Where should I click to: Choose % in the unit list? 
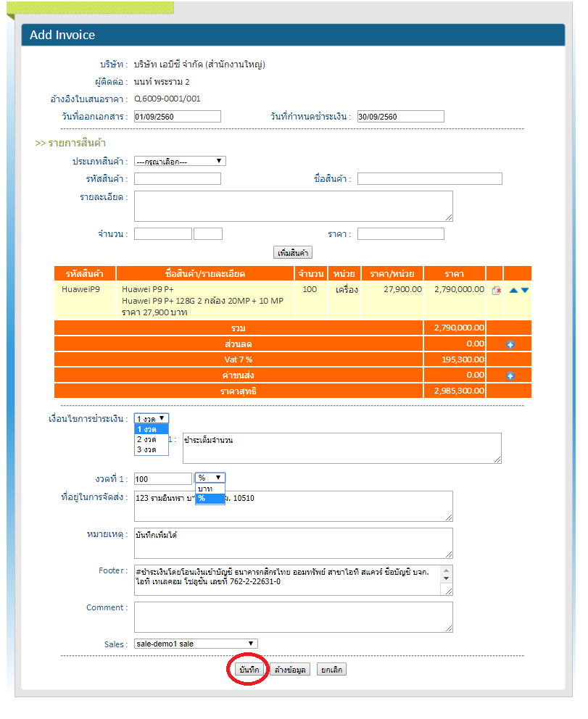tap(210, 499)
